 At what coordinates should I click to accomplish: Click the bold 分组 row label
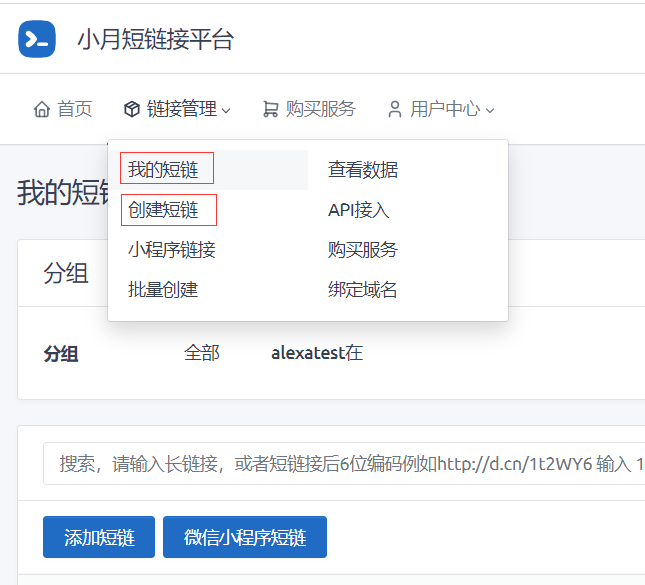pyautogui.click(x=61, y=353)
